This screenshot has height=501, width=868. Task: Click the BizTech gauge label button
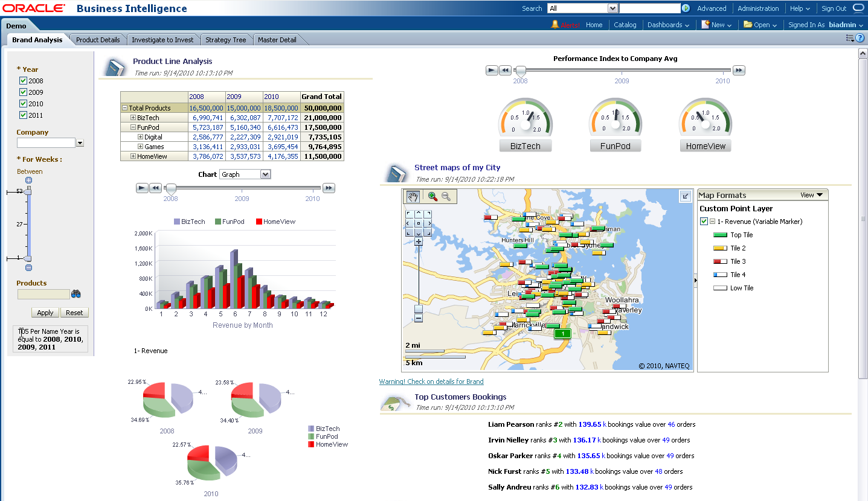(525, 146)
